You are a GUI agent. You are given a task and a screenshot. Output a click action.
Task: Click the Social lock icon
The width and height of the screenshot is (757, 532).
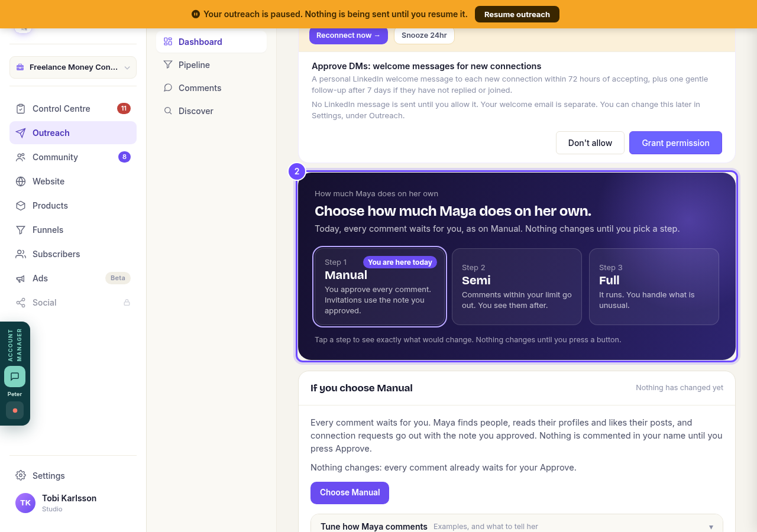tap(127, 303)
